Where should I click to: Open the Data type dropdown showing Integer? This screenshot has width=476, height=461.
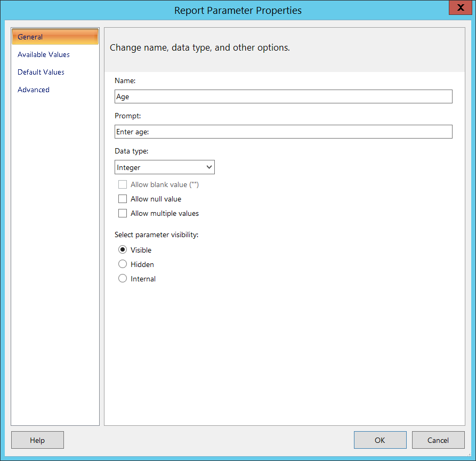(165, 167)
